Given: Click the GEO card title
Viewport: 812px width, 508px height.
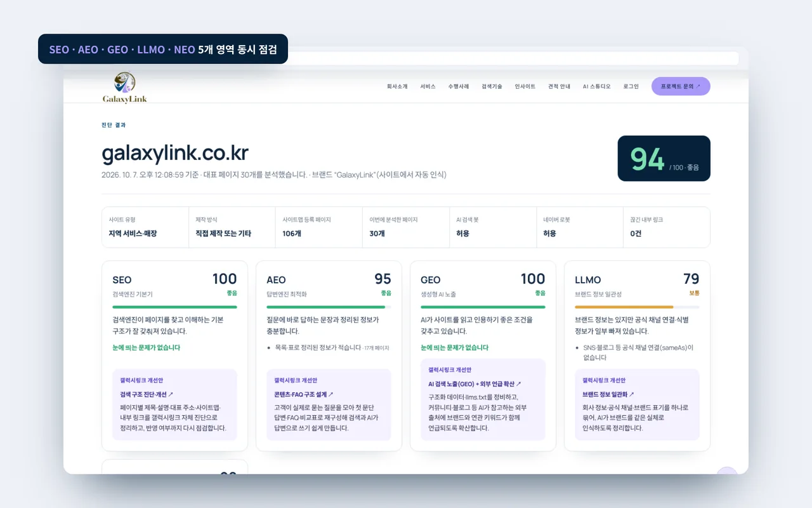Looking at the screenshot, I should pos(430,280).
